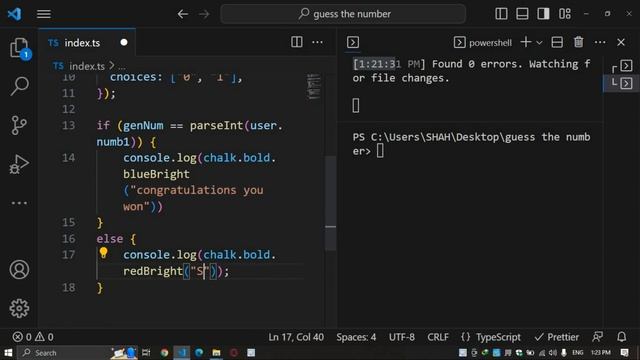This screenshot has height=360, width=640.
Task: Open Google Chrome from the taskbar
Action: 164,353
